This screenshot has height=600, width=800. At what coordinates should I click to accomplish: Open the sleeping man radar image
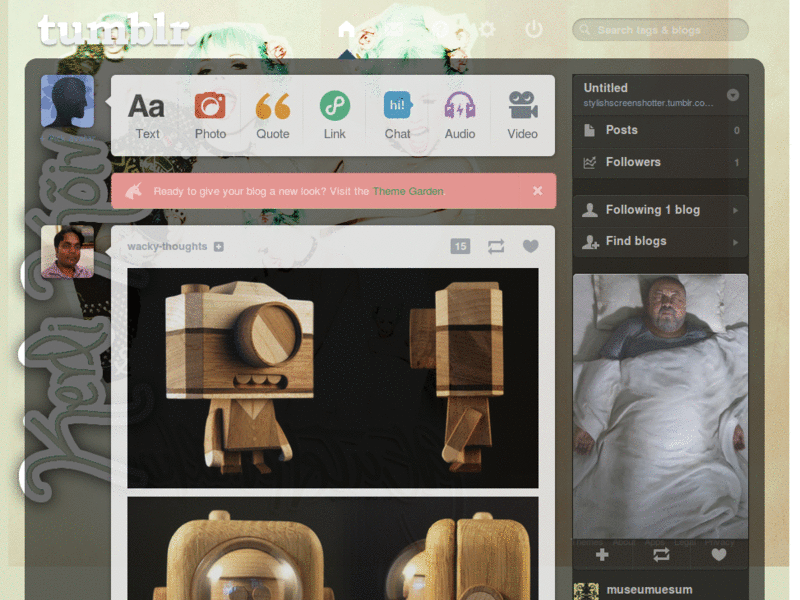[x=660, y=407]
